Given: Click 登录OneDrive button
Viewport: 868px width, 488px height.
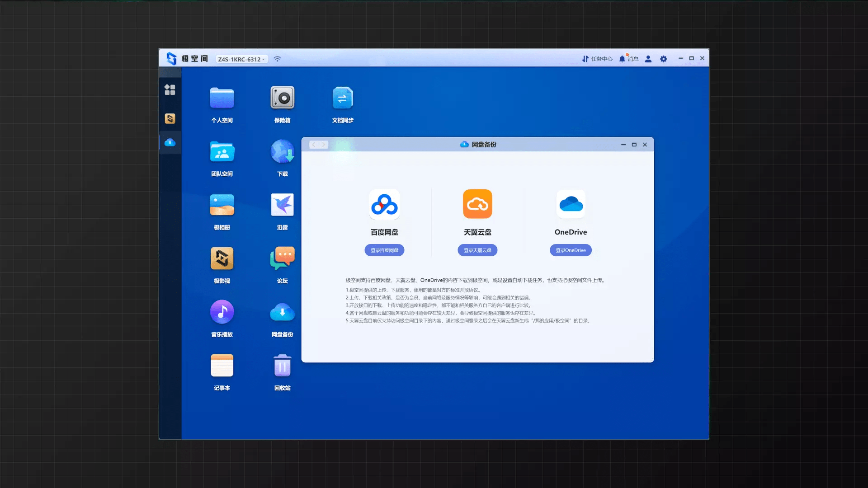Looking at the screenshot, I should click(x=570, y=250).
